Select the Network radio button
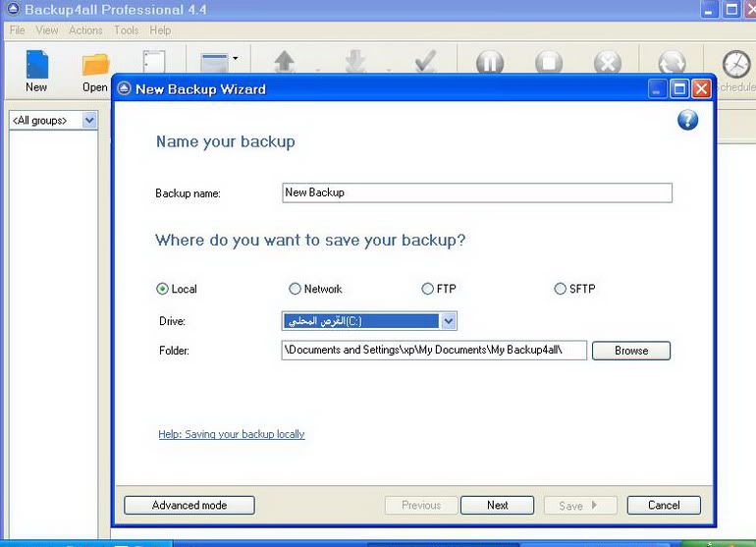The width and height of the screenshot is (756, 547). (x=295, y=289)
